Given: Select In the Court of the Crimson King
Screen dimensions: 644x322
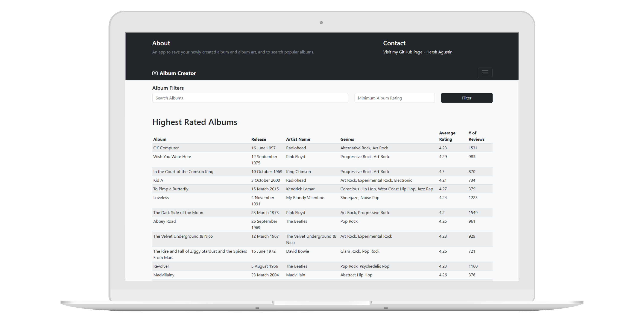Looking at the screenshot, I should (183, 172).
